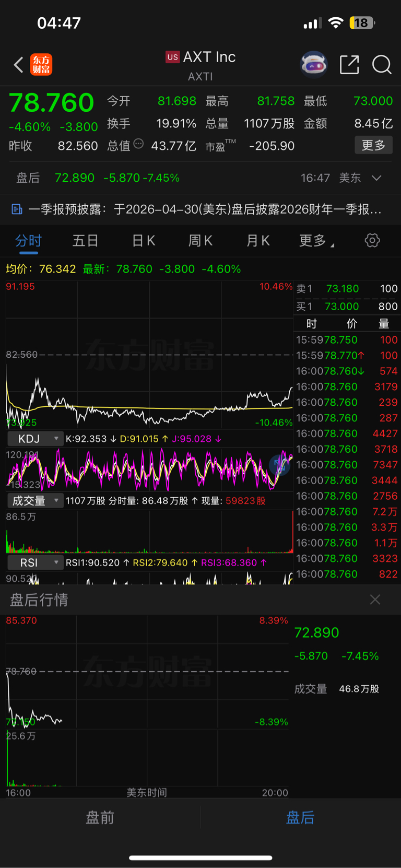Tap the trade row with volume 574
Viewport: 401px width, 868px height.
click(x=347, y=371)
